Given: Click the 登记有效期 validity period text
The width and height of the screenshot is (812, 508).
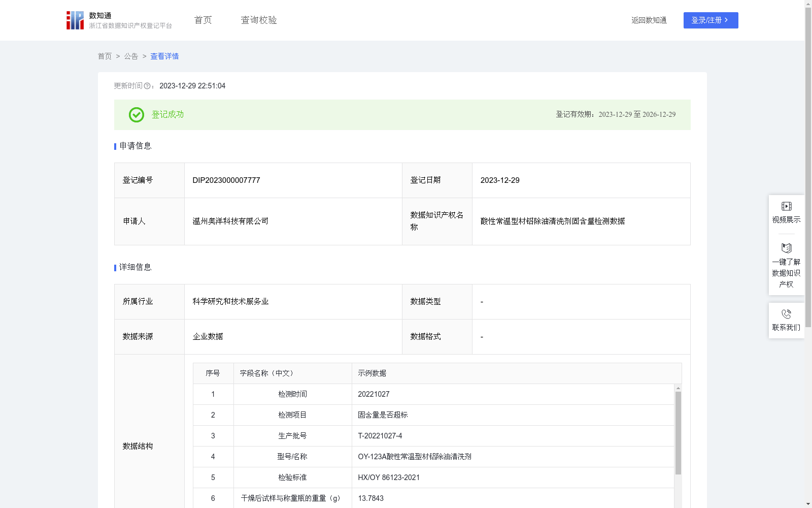Looking at the screenshot, I should [x=616, y=115].
